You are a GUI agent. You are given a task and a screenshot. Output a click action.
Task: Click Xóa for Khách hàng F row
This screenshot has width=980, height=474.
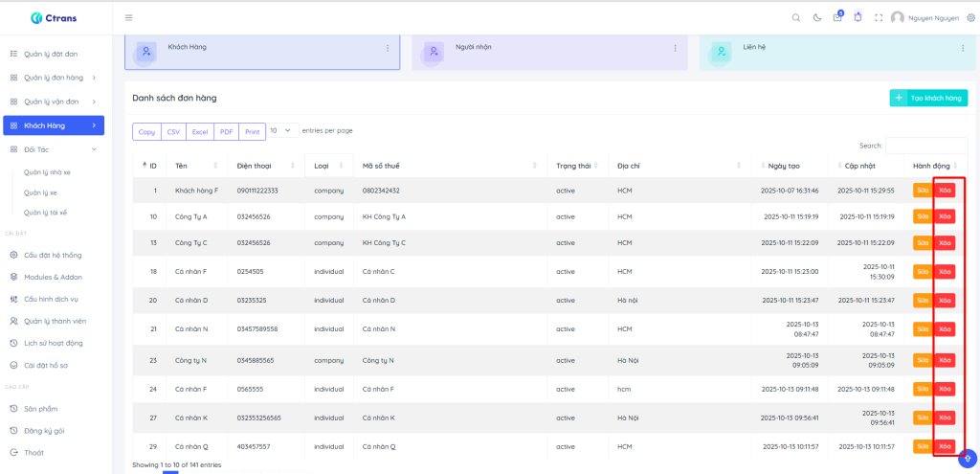point(946,191)
